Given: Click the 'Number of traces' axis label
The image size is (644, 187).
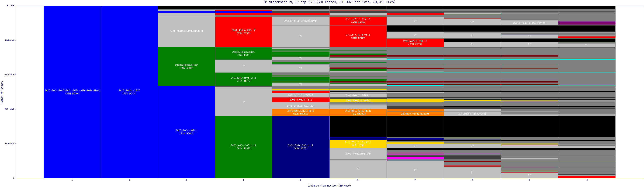Looking at the screenshot, I should tap(2, 92).
